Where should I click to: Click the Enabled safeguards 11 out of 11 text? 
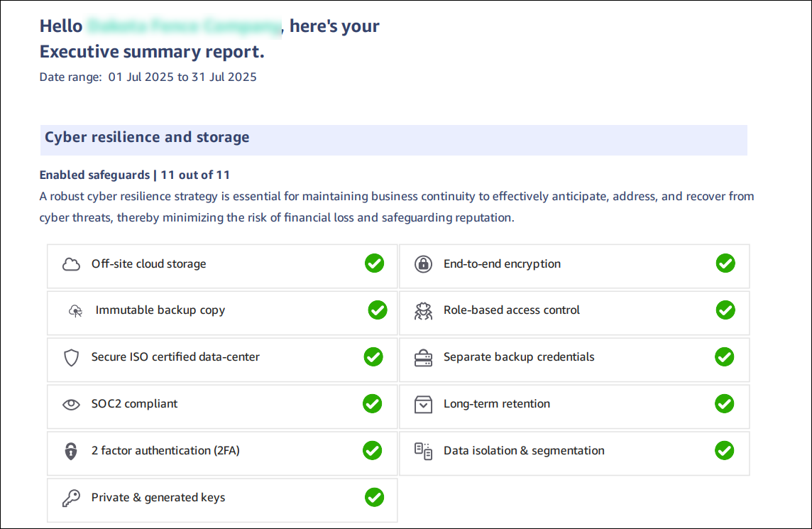[135, 175]
